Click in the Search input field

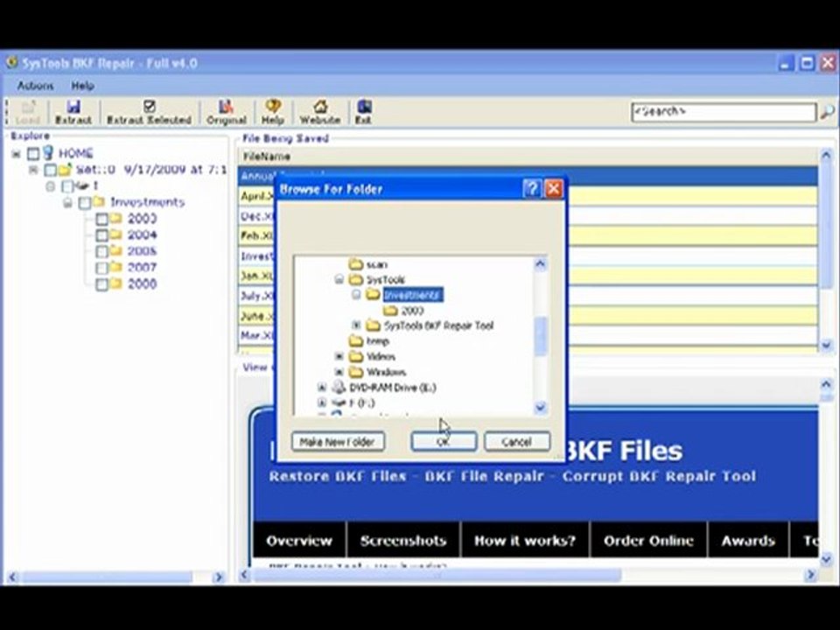tap(724, 112)
